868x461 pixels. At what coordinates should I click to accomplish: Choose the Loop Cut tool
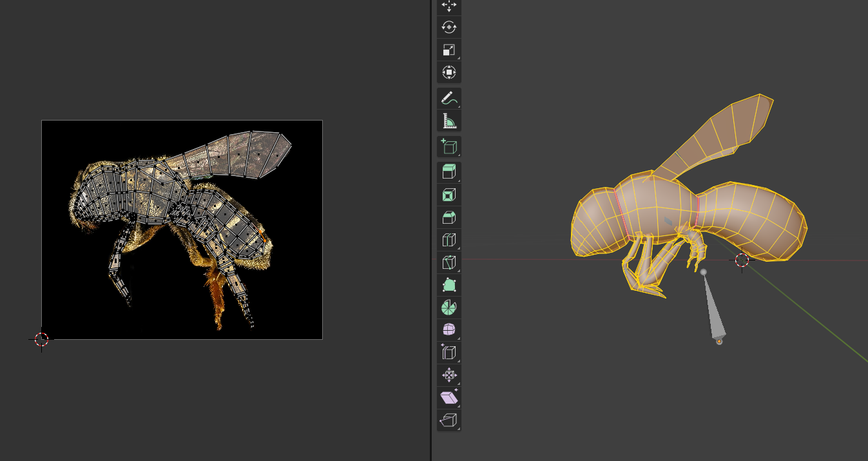[x=449, y=240]
